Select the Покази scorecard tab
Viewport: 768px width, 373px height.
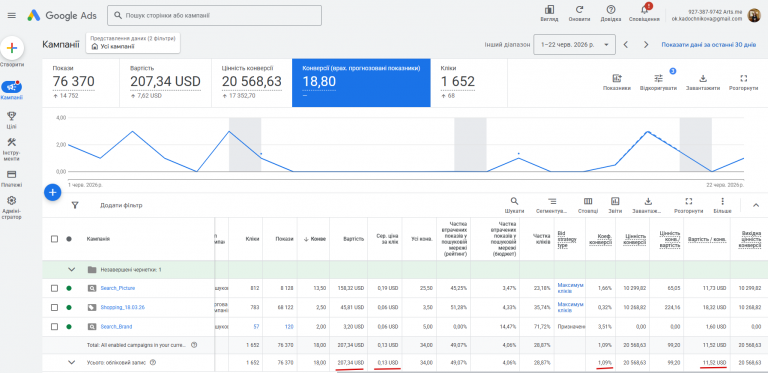click(81, 83)
